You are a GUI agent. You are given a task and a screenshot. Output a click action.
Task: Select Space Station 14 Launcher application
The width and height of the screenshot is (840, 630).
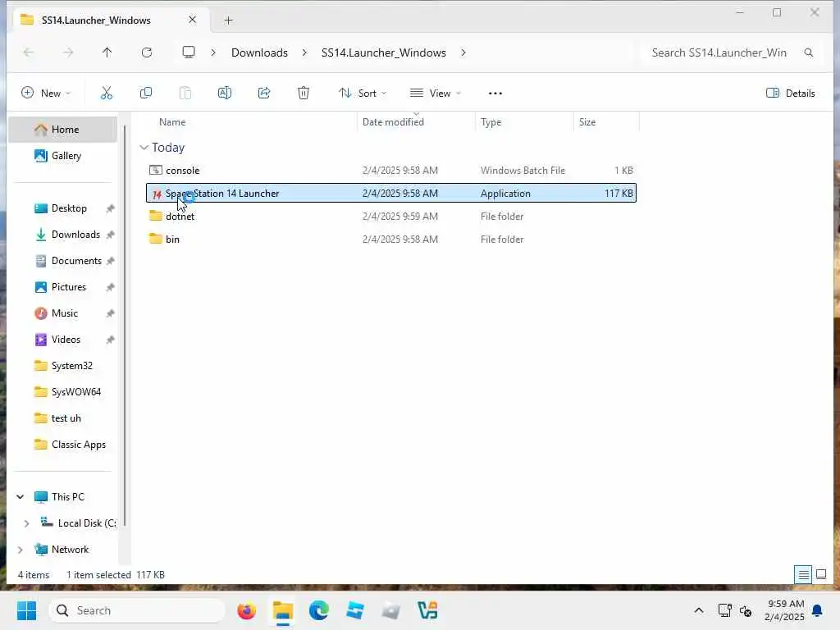[391, 194]
